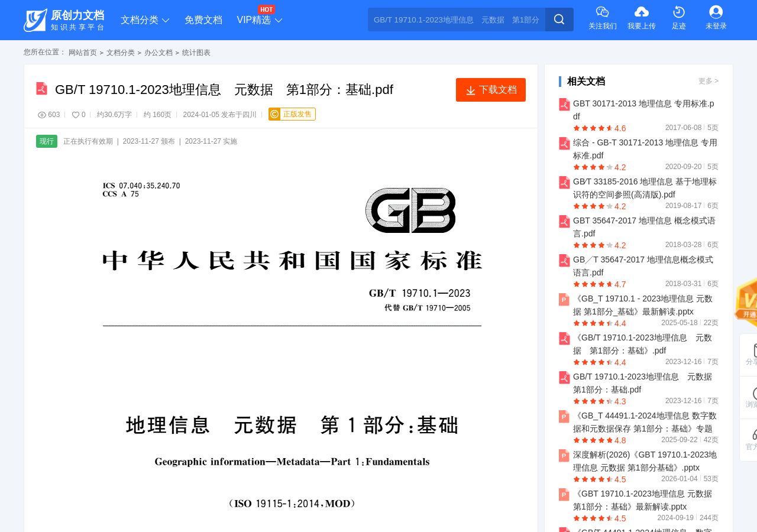Click PDF icon of GB∕T 33185-2016 地理信息
This screenshot has height=532, width=757.
click(x=565, y=183)
